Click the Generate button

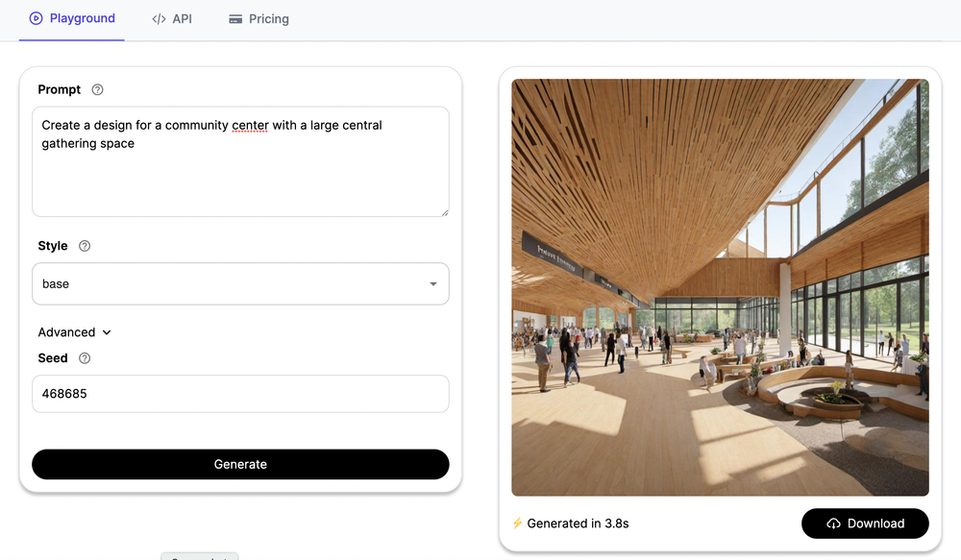click(x=240, y=464)
